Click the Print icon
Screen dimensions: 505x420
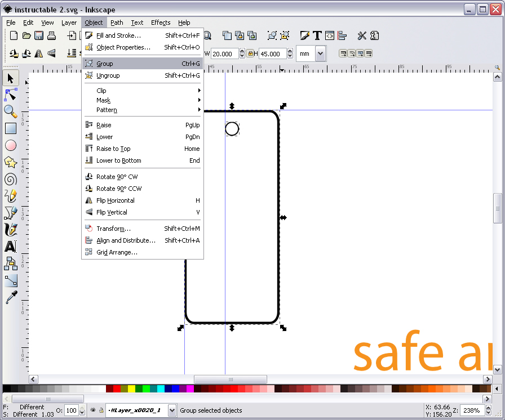(51, 35)
